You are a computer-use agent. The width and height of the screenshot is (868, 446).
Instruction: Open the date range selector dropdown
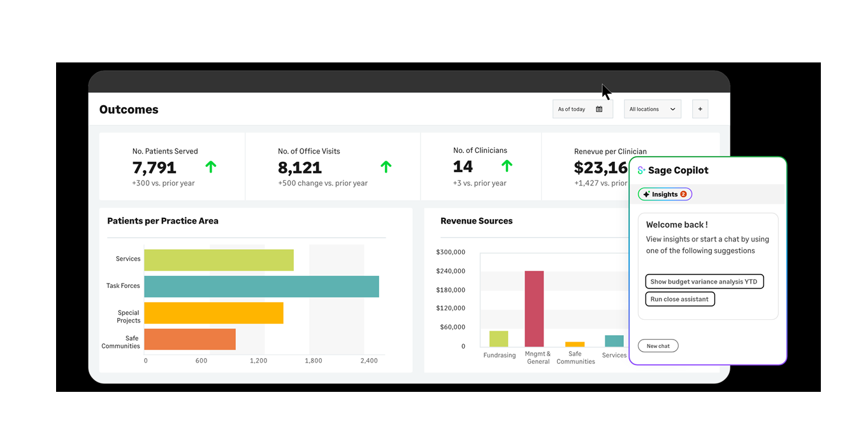[x=582, y=109]
